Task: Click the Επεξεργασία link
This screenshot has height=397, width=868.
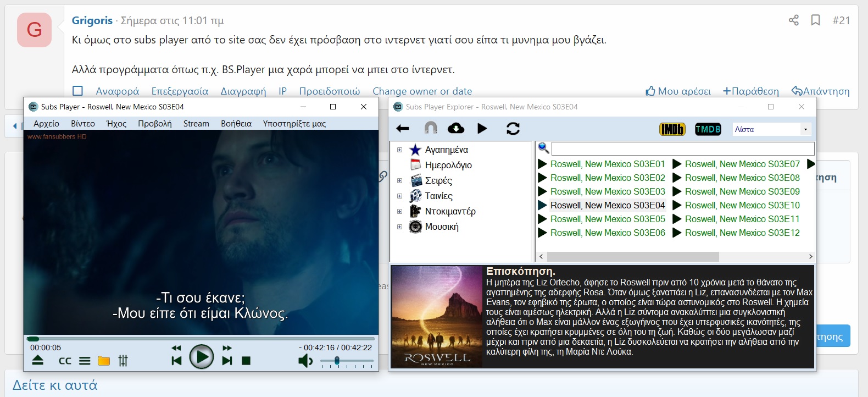Action: [x=180, y=91]
